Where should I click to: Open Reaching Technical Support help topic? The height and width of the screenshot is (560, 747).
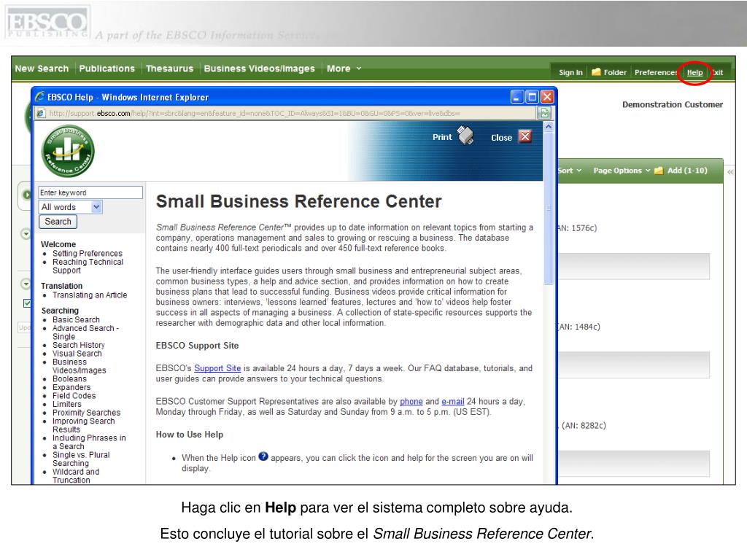coord(88,266)
